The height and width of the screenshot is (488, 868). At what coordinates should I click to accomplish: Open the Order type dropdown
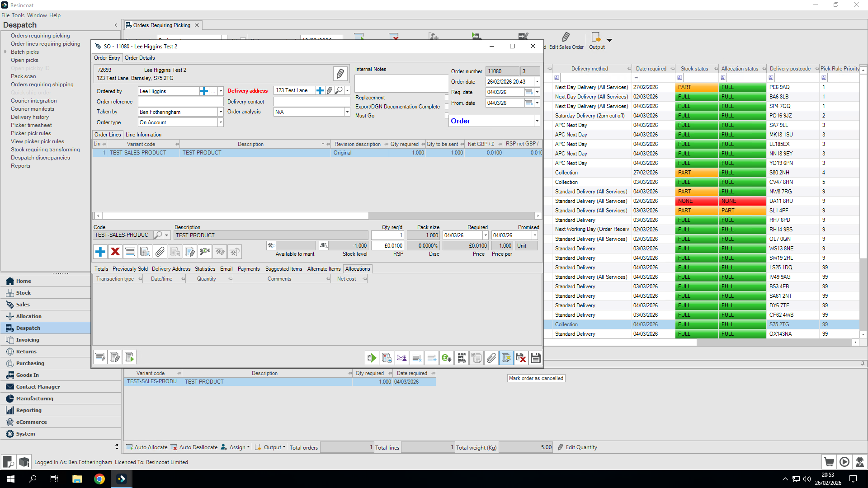point(221,122)
